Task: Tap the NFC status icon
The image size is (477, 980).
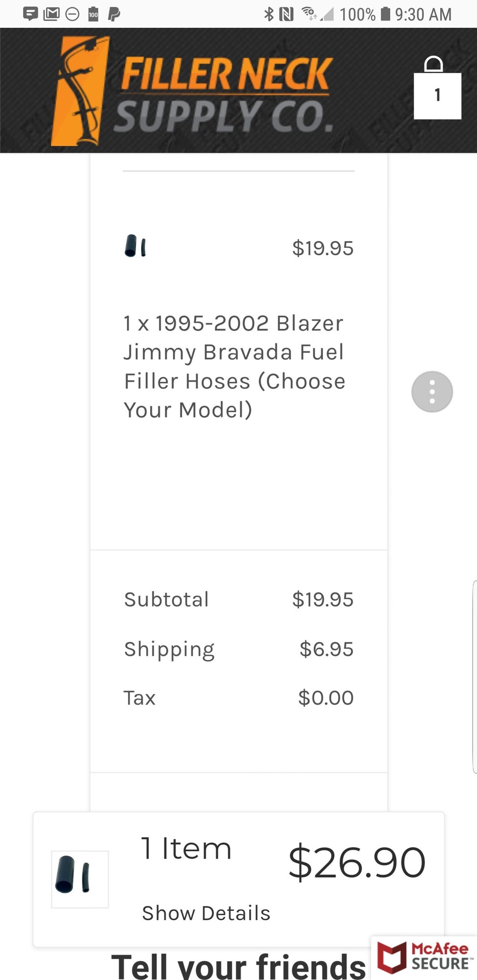Action: point(286,14)
